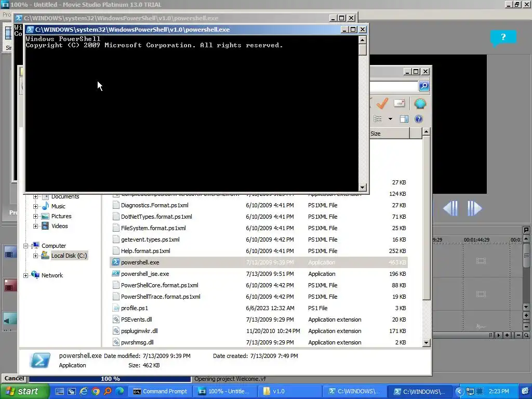This screenshot has width=532, height=399.
Task: Expand the Music folder tree node
Action: 36,206
